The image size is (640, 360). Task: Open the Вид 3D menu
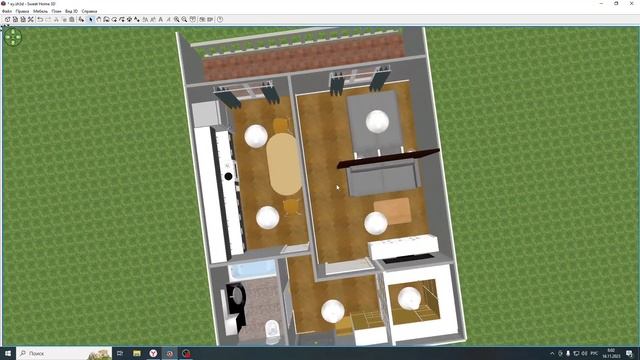click(x=71, y=11)
